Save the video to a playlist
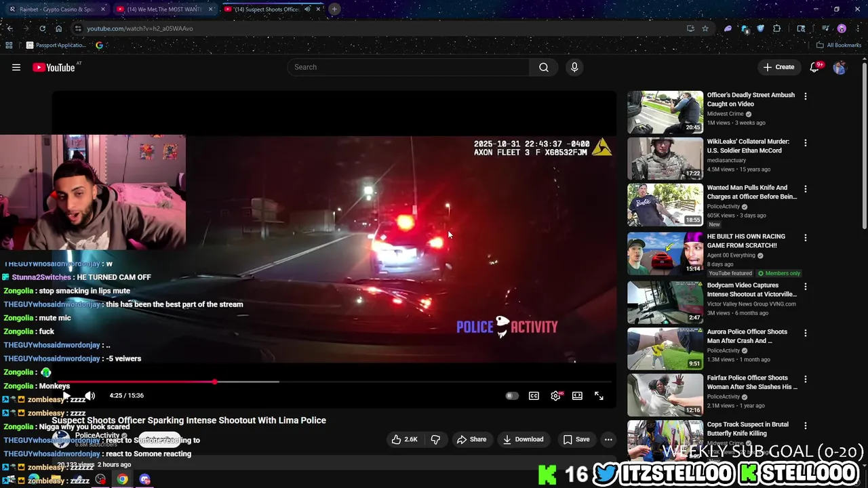 coord(576,439)
